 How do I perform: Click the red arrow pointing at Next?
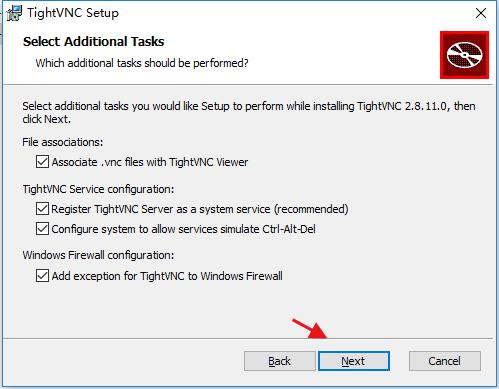pyautogui.click(x=309, y=328)
